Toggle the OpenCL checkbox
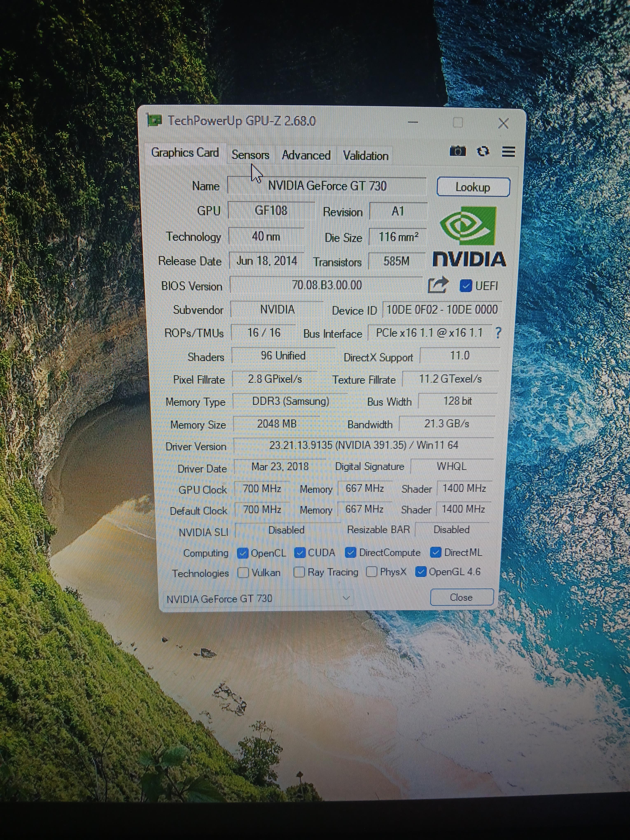 point(242,553)
